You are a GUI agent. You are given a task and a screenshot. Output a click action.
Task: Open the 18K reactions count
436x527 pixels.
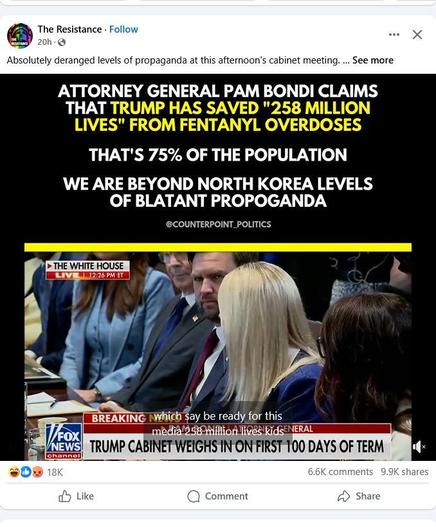coord(55,473)
